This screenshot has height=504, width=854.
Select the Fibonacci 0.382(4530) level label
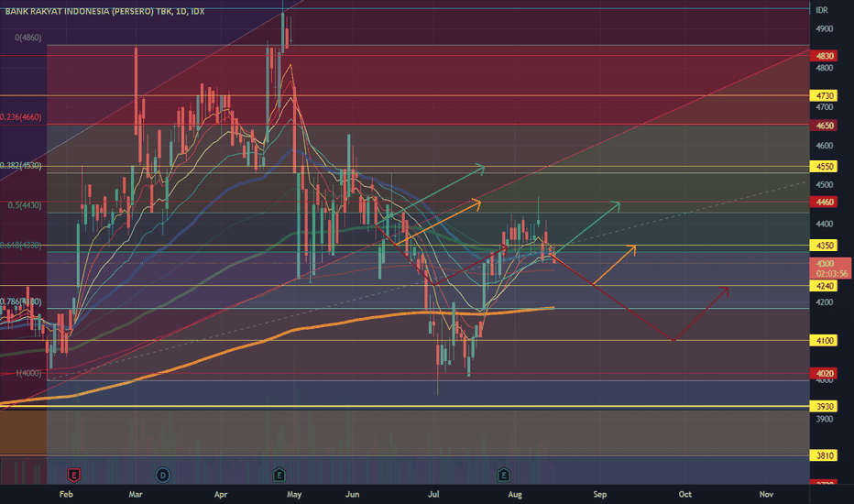click(21, 166)
